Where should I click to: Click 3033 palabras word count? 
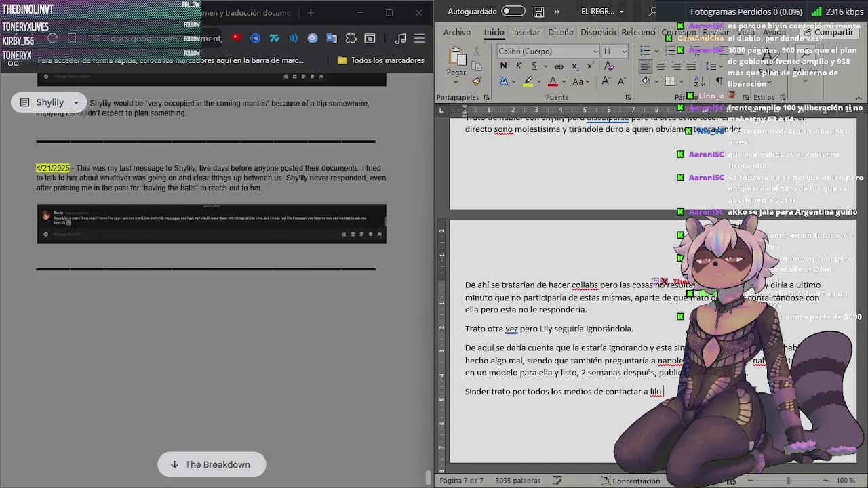tap(518, 481)
